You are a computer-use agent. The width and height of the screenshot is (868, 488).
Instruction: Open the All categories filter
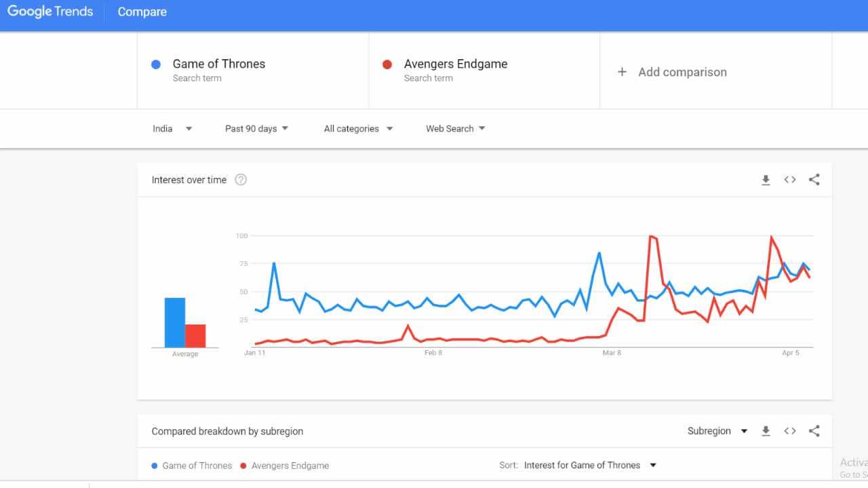tap(357, 128)
